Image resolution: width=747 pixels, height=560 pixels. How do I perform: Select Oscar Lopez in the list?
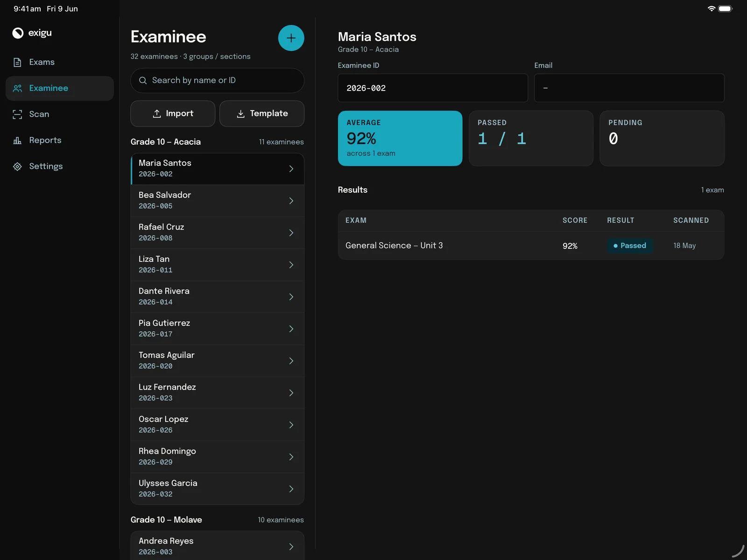coord(217,425)
